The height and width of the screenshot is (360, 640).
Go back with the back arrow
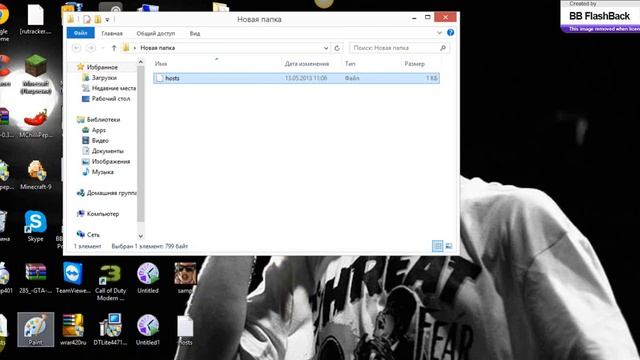click(x=76, y=48)
